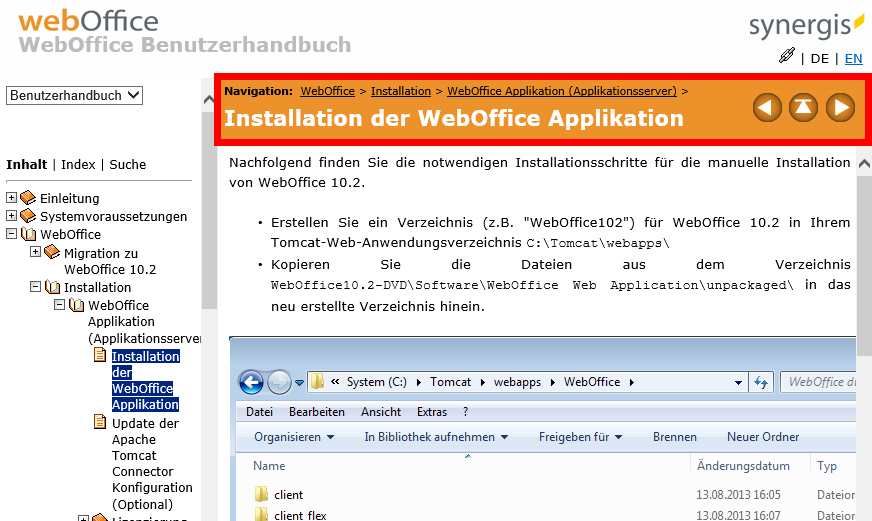This screenshot has width=872, height=521.
Task: Click WebOffice Applikation (Applikationsserver) breadcrumb link
Action: 562,91
